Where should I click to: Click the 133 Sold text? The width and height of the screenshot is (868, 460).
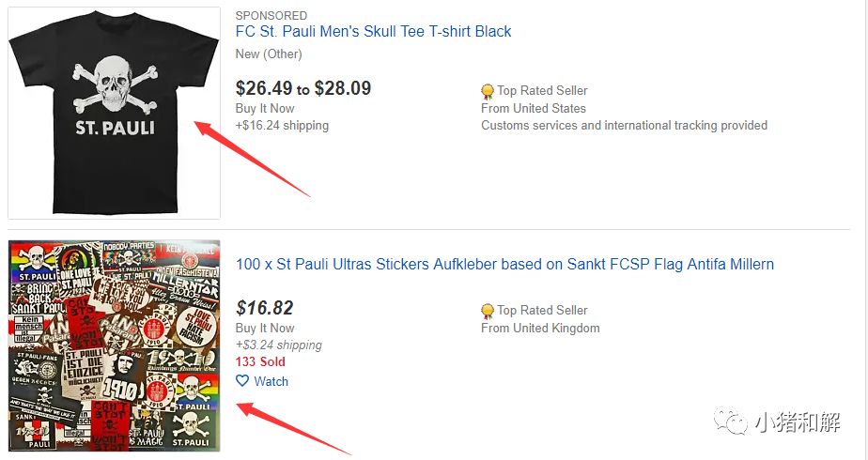click(x=260, y=361)
